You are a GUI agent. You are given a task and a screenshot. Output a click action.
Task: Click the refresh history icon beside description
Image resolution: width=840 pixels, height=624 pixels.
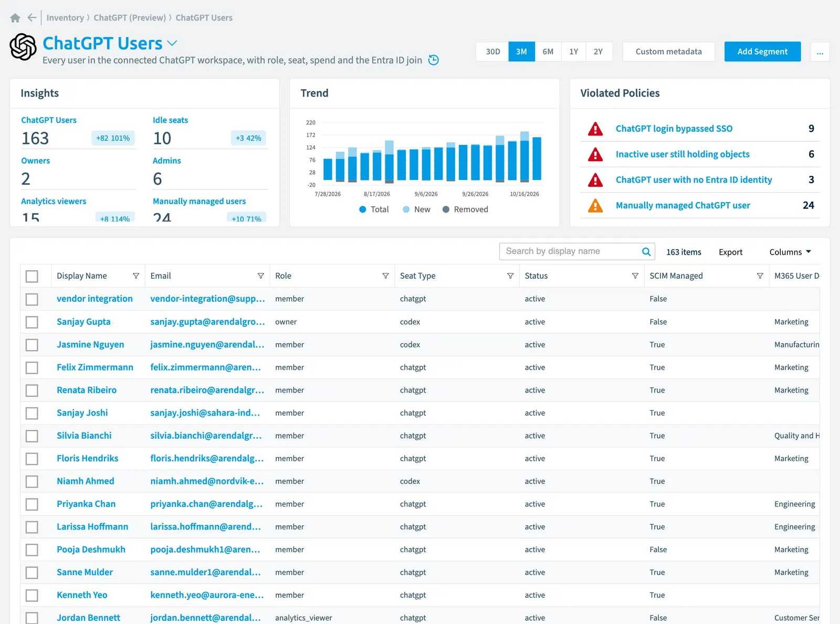click(434, 60)
